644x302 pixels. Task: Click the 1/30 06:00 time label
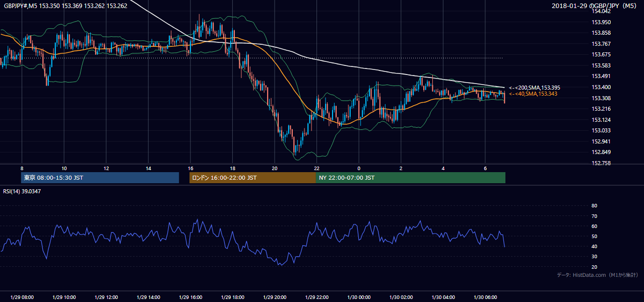485,297
